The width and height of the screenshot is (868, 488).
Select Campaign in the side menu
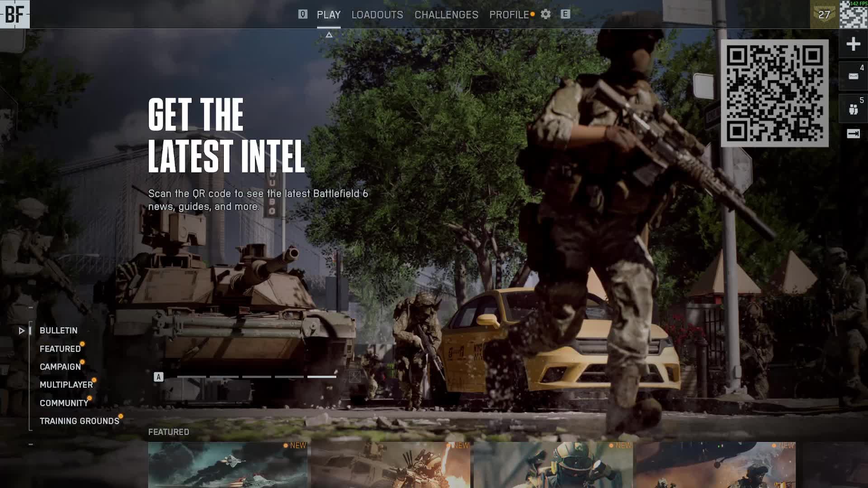[60, 367]
